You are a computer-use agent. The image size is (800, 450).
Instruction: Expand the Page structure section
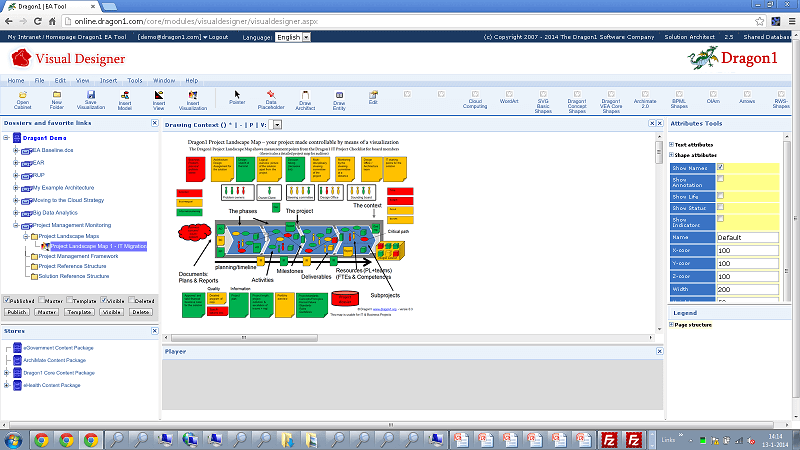(x=671, y=324)
